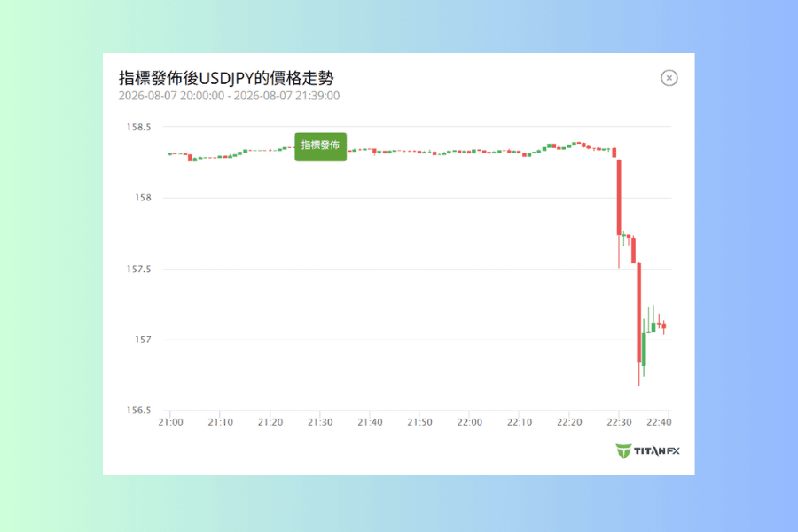Click the chart title 指標發佈後USDJPY的價格走勢
The width and height of the screenshot is (798, 532).
coord(226,78)
